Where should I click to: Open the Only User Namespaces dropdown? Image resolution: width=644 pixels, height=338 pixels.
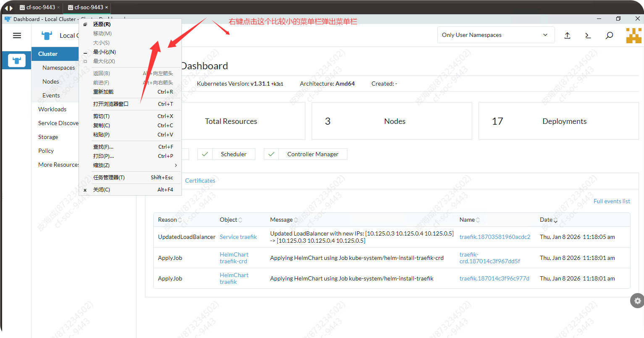pyautogui.click(x=496, y=35)
